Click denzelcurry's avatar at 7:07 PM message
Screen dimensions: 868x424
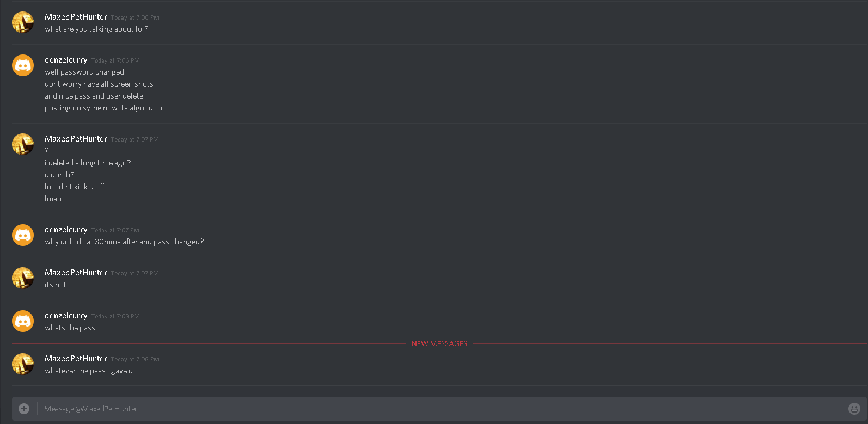[x=23, y=235]
